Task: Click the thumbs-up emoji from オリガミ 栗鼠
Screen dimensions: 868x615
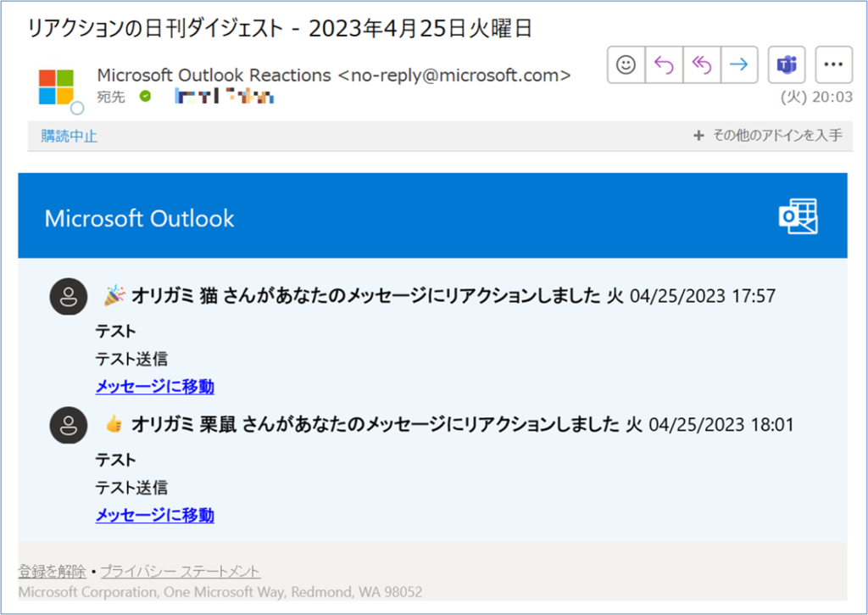Action: (x=114, y=424)
